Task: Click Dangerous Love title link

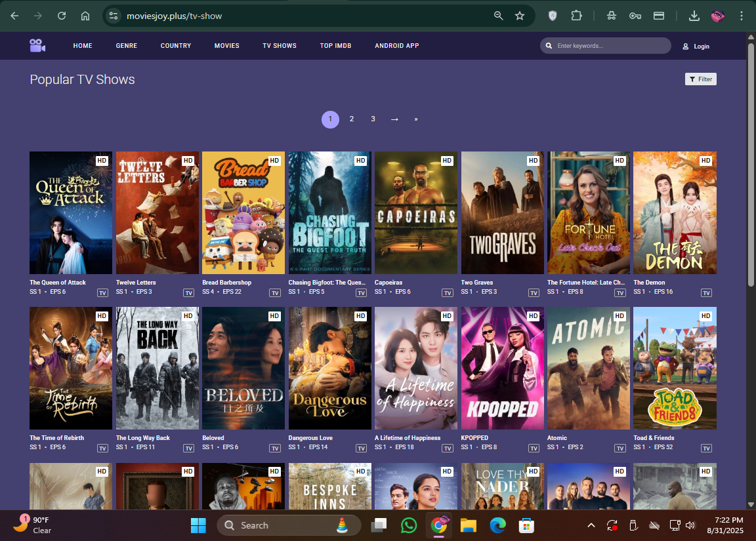Action: click(310, 438)
